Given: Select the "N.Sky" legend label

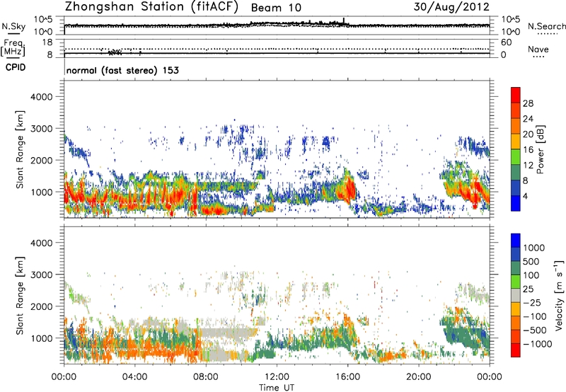Looking at the screenshot, I should pyautogui.click(x=13, y=26).
